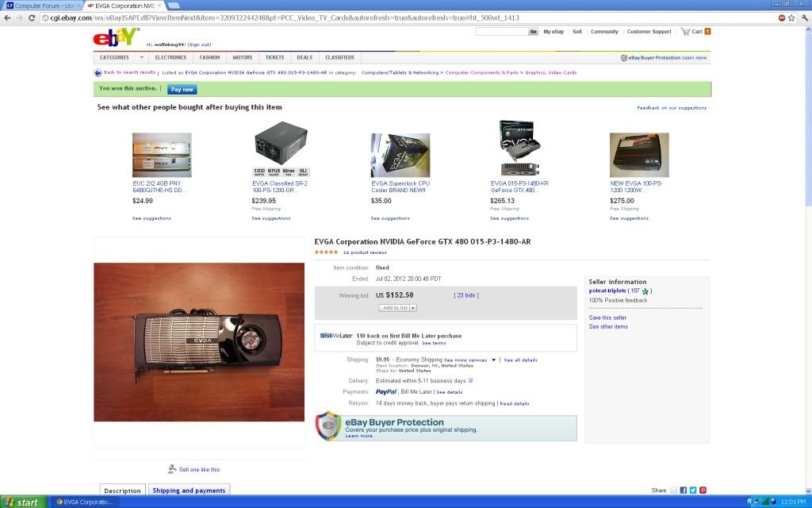Click the eBay Buyer Protection shield logo
Screen dimensions: 812x508
(329, 426)
